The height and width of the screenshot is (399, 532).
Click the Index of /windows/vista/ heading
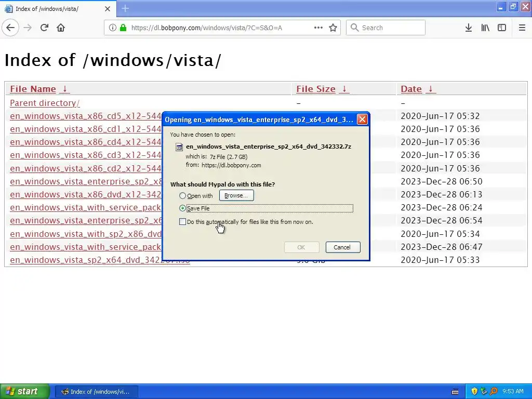tap(113, 60)
